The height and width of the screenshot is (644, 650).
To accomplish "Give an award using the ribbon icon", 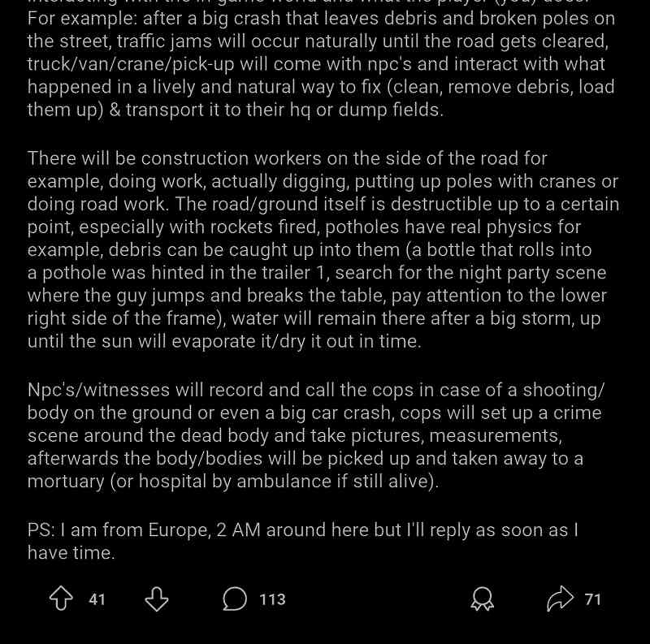I will pos(483,599).
